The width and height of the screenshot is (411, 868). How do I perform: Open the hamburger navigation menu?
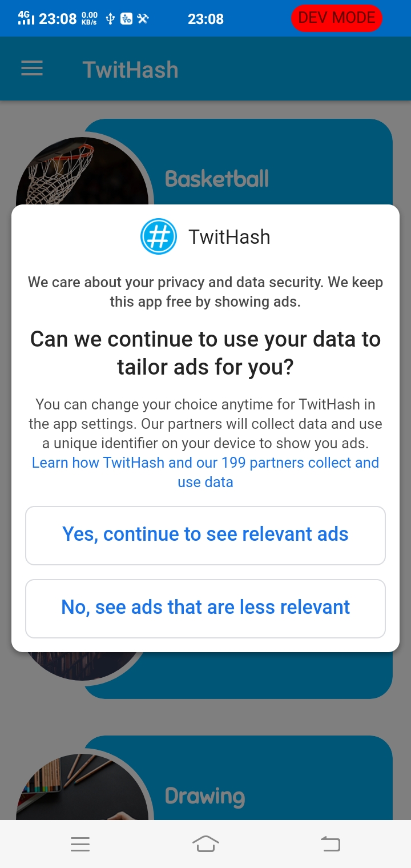tap(32, 69)
